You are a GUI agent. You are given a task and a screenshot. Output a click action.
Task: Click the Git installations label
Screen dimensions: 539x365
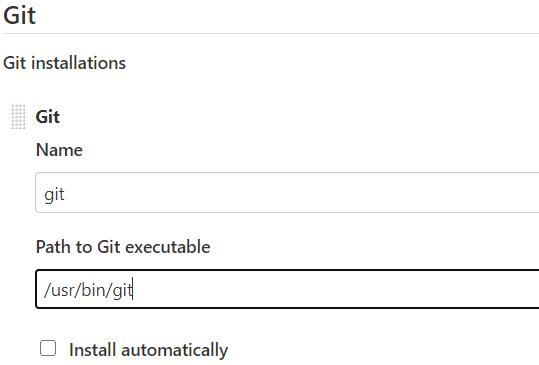click(x=65, y=63)
